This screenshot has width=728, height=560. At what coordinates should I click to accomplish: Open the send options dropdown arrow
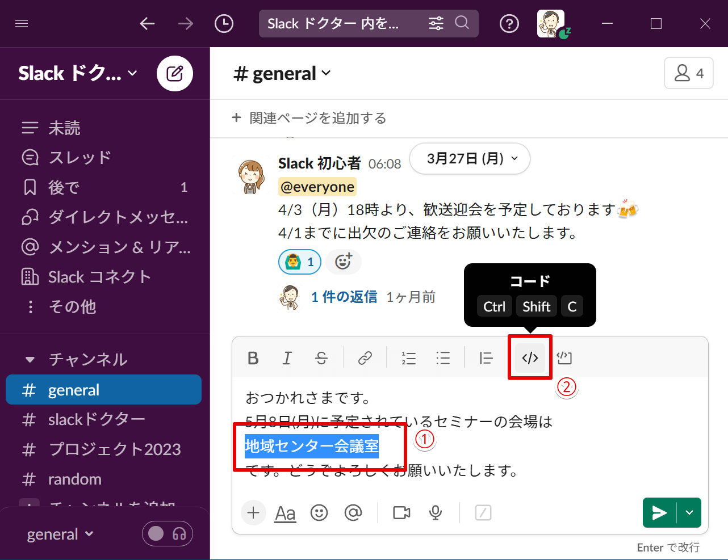click(x=689, y=512)
